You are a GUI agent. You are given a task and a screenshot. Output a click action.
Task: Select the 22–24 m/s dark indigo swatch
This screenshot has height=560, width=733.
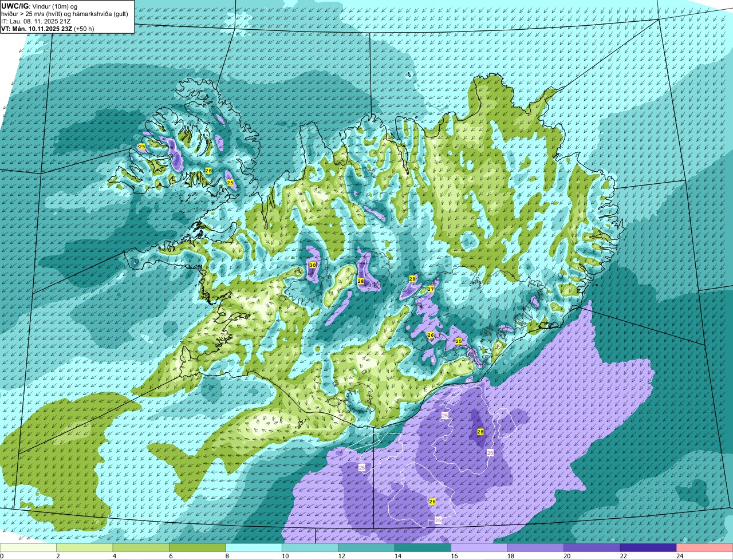click(648, 547)
